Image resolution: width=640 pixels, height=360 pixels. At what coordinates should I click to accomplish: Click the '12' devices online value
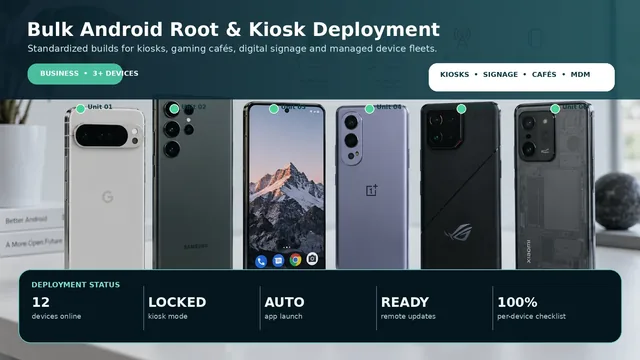click(x=40, y=302)
